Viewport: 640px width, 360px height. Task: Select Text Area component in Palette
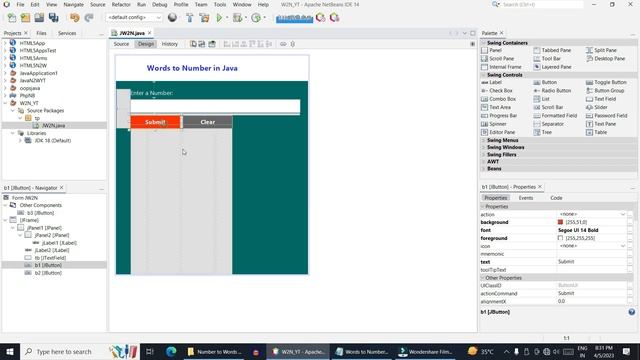496,107
